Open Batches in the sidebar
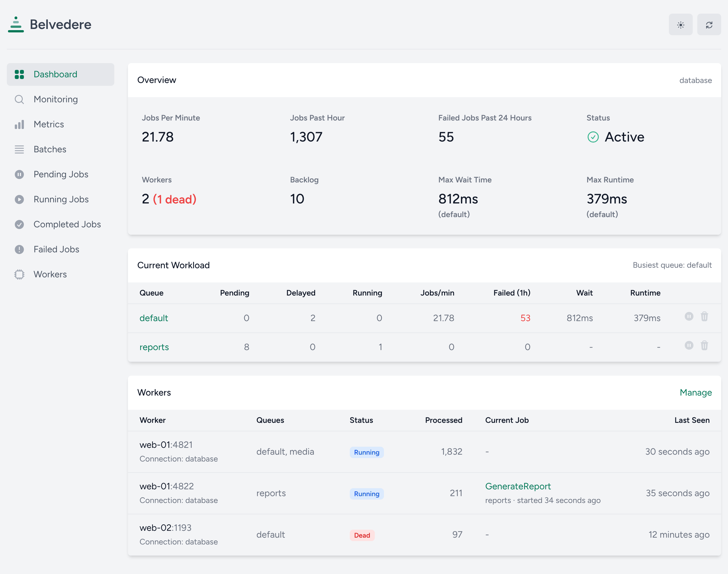Image resolution: width=728 pixels, height=574 pixels. [x=61, y=149]
